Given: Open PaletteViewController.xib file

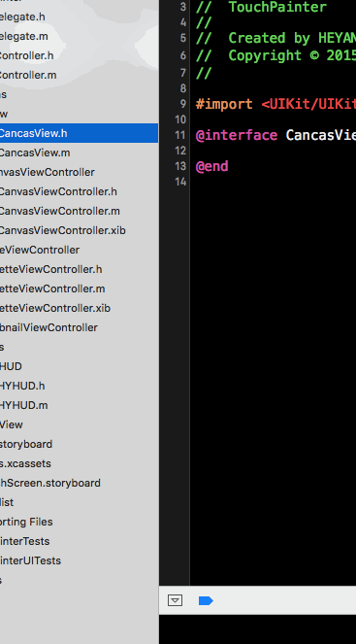Looking at the screenshot, I should (55, 308).
